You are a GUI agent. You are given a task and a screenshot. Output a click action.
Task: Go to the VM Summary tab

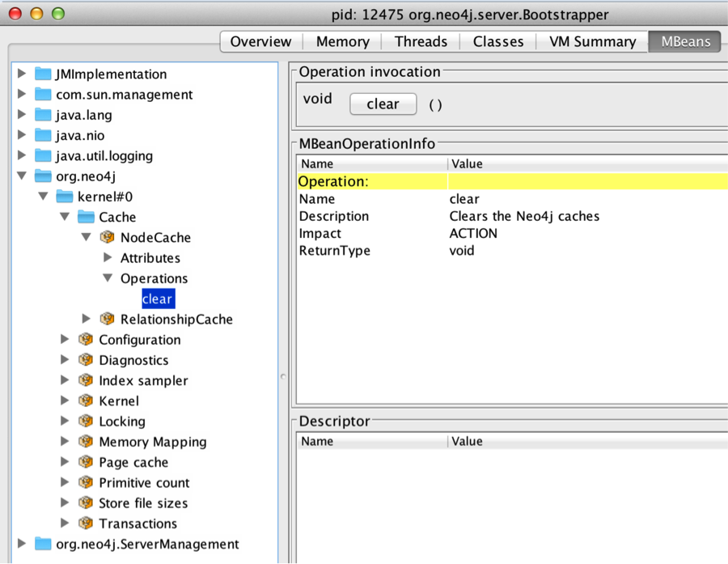point(592,42)
